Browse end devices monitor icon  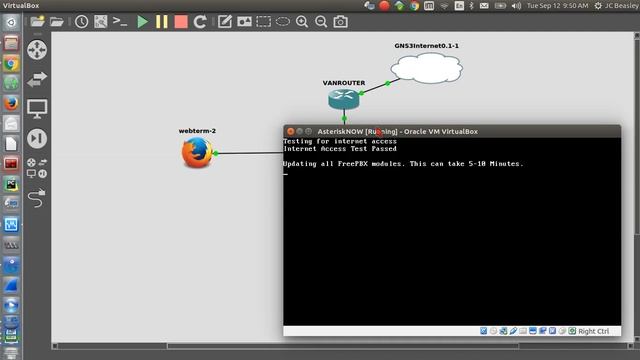[37, 109]
